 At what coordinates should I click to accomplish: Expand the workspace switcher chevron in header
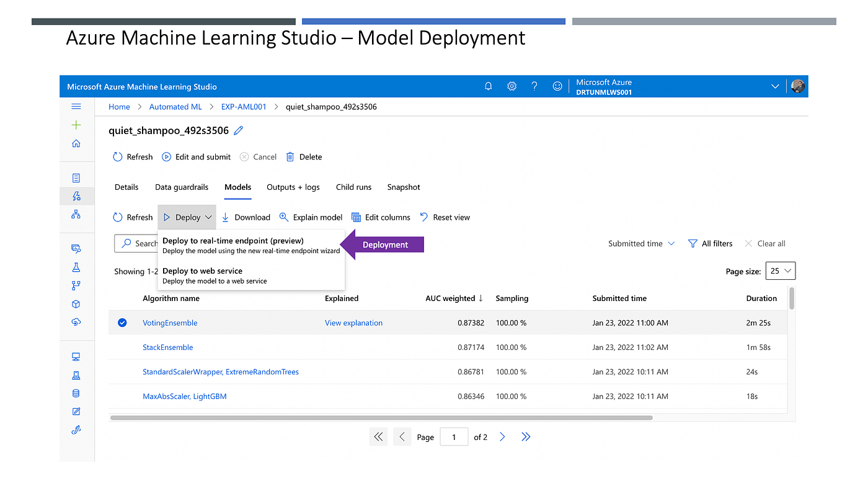(775, 87)
